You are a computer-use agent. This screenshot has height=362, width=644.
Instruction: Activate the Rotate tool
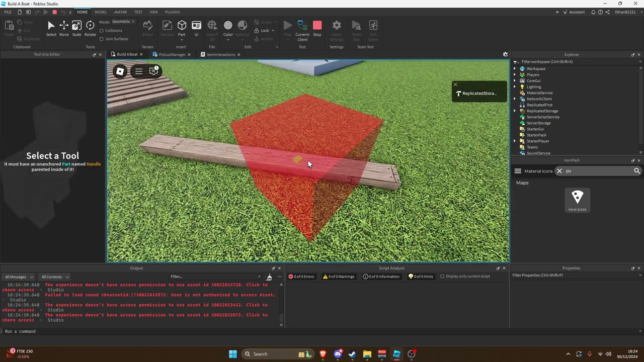[x=90, y=28]
